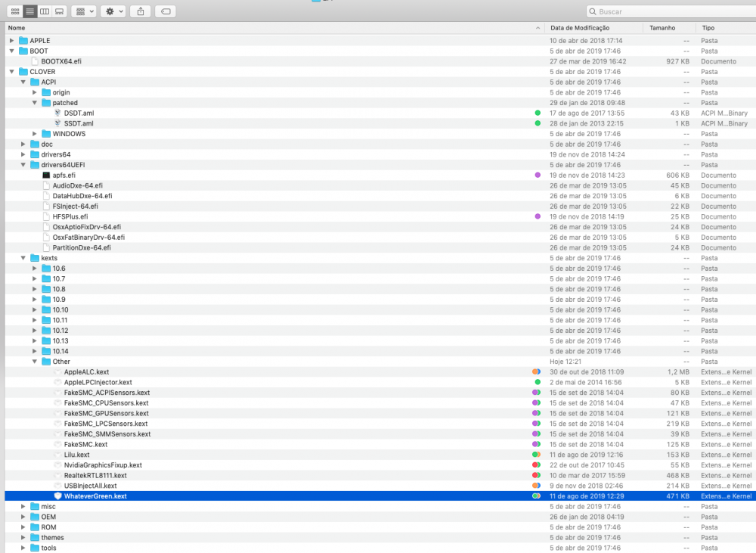Click the 10.13 folder icon
This screenshot has width=756, height=553.
pos(46,340)
